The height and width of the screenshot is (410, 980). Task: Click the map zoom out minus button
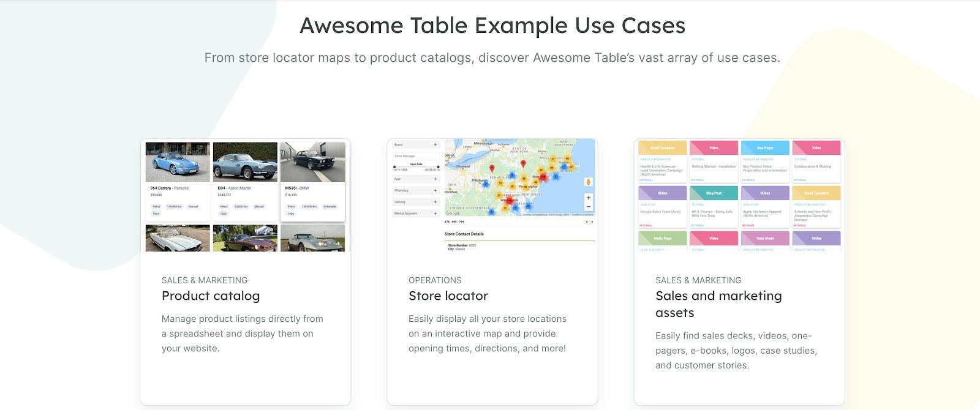[x=588, y=207]
